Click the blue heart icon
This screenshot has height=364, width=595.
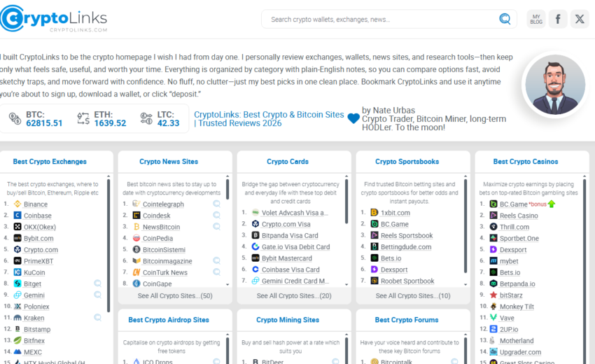click(x=353, y=119)
